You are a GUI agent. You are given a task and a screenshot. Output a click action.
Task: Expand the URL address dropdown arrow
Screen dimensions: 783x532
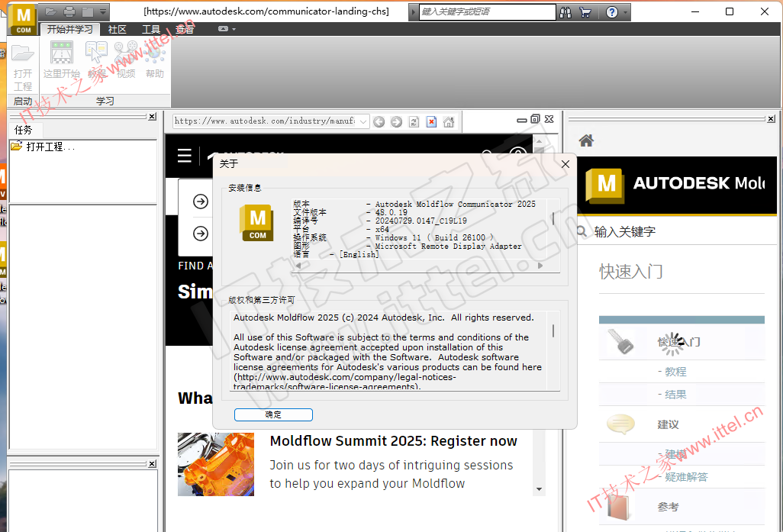[x=363, y=121]
